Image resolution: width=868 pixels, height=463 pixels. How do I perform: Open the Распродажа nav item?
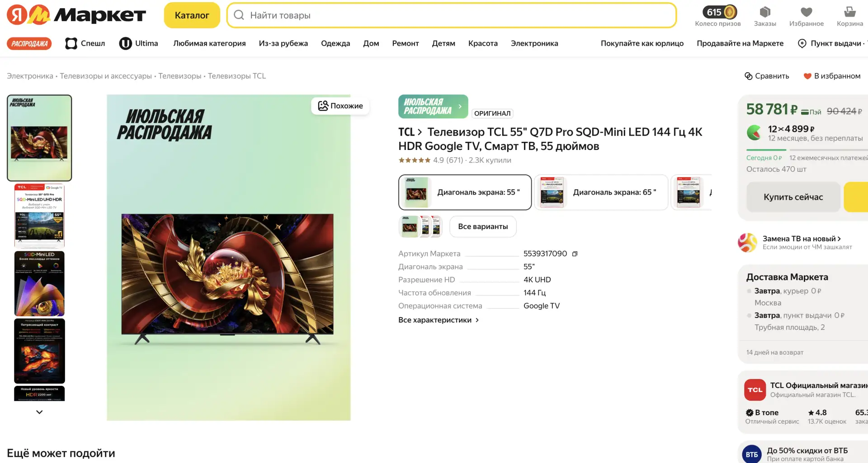pyautogui.click(x=29, y=43)
